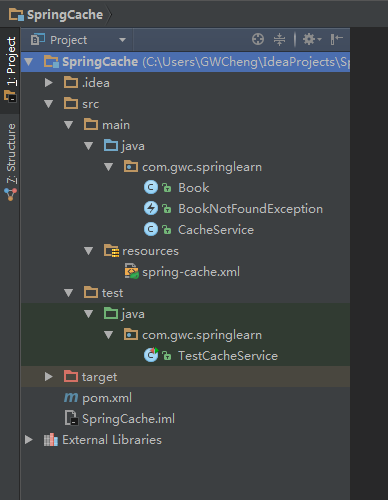Viewport: 388px width, 500px height.
Task: Click the Scroll from Source crosshair icon
Action: point(258,39)
